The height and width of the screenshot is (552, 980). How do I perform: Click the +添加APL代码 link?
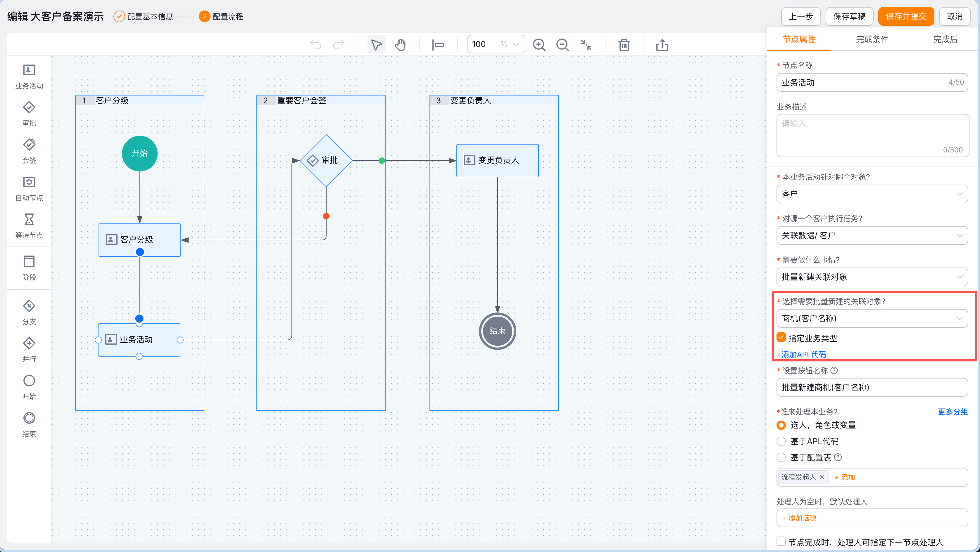click(801, 354)
